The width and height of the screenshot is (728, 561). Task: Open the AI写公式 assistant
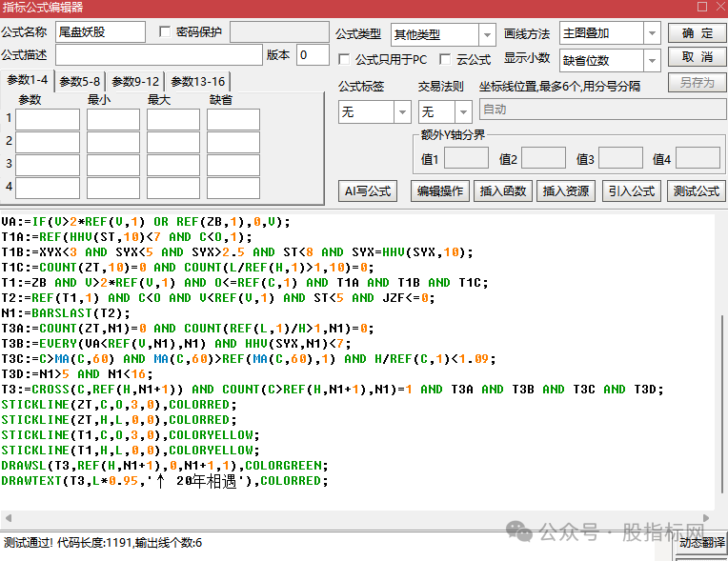(x=368, y=191)
